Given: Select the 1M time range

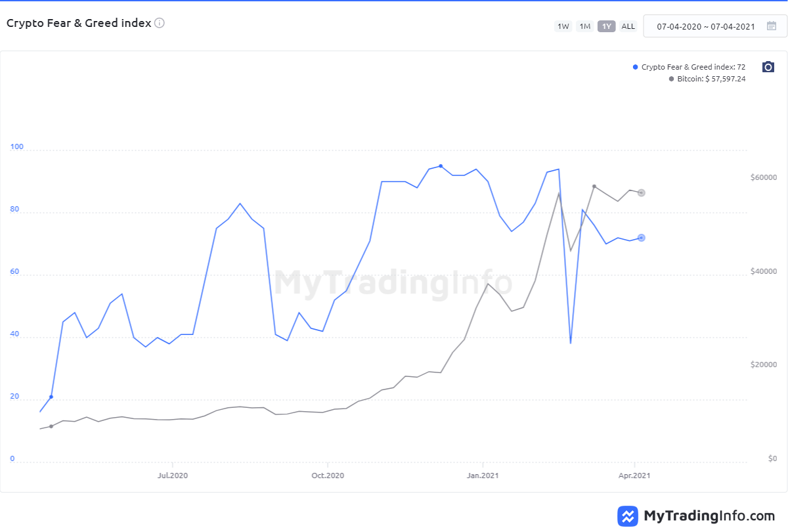Looking at the screenshot, I should click(x=584, y=26).
